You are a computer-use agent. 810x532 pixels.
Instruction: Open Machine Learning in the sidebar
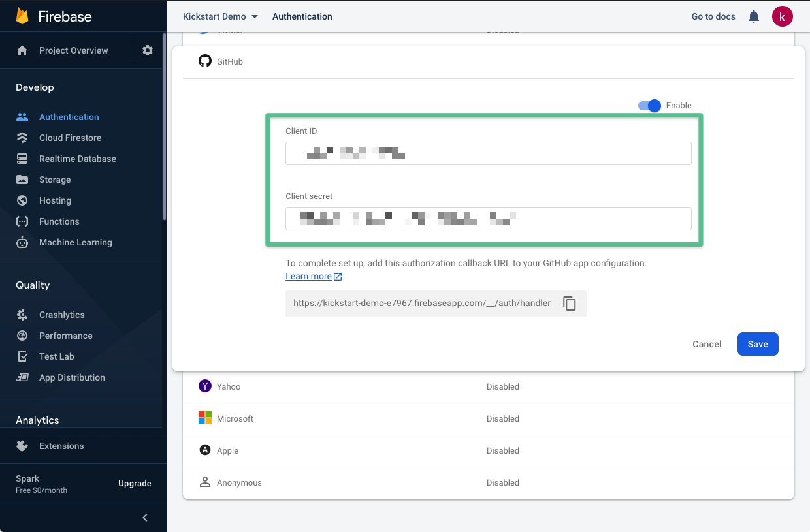[76, 242]
